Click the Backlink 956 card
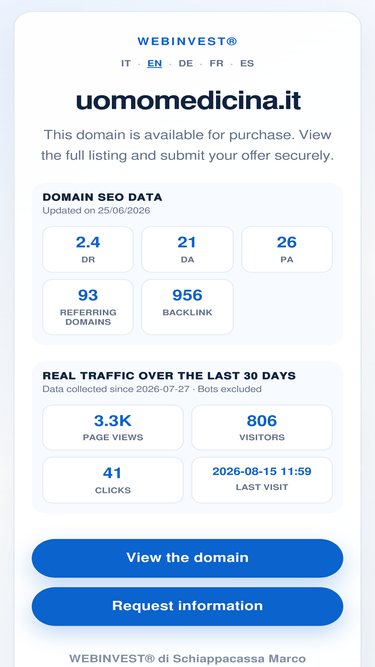This screenshot has width=375, height=667. (x=187, y=307)
